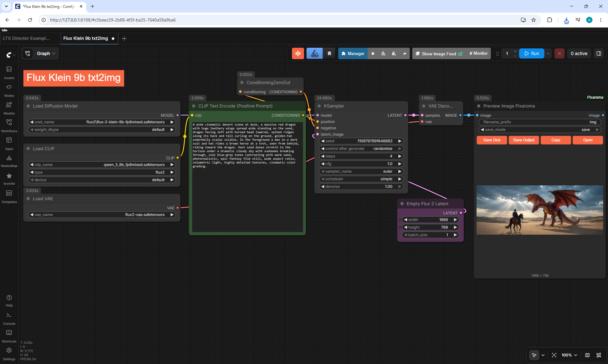Screen dimensions: 608x364
Task: Click the orange audio bars toolbar icon
Action: click(298, 53)
